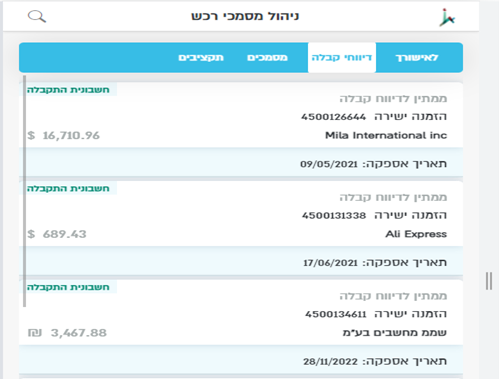Click delivery date 28/11/2022 row
Image resolution: width=499 pixels, height=379 pixels.
[241, 360]
